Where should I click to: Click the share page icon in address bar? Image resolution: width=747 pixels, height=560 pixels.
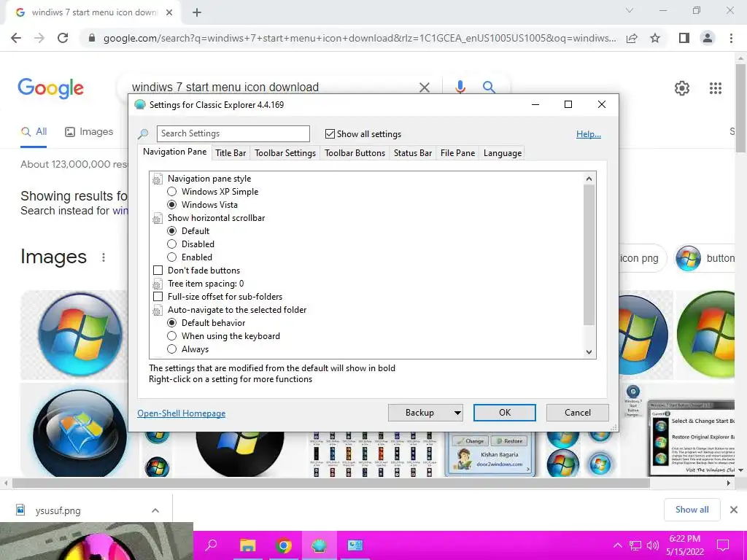tap(632, 38)
